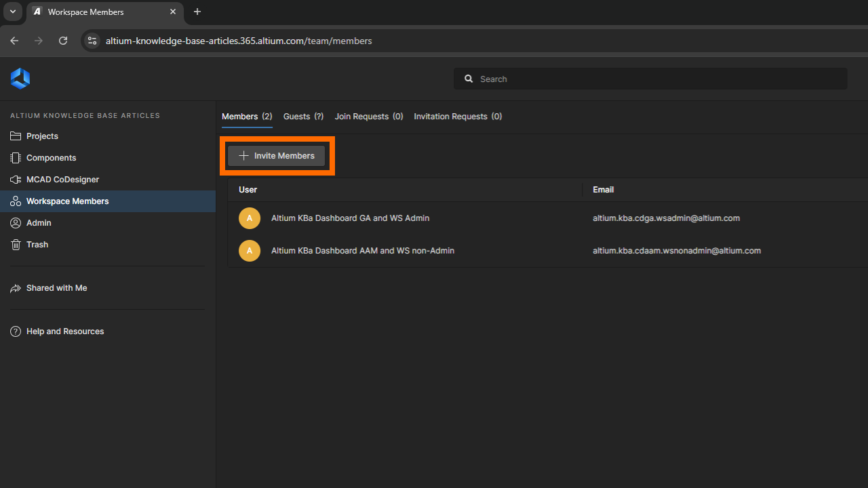Click the Invite Members button
Viewport: 868px width, 488px height.
coord(277,156)
